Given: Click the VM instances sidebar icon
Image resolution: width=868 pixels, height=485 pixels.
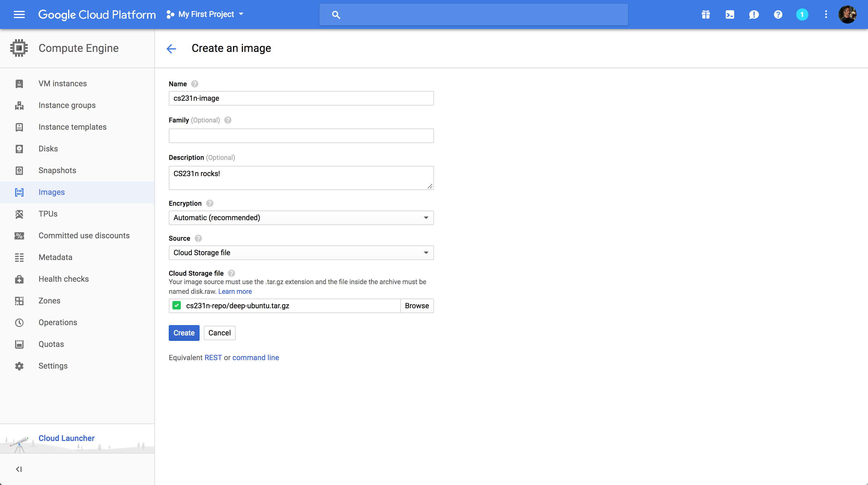Looking at the screenshot, I should (x=19, y=84).
